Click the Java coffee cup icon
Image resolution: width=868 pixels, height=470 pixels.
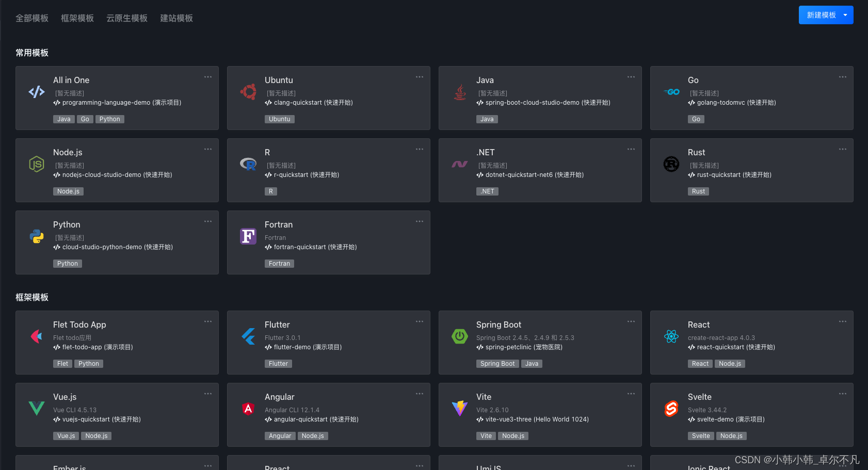[460, 92]
